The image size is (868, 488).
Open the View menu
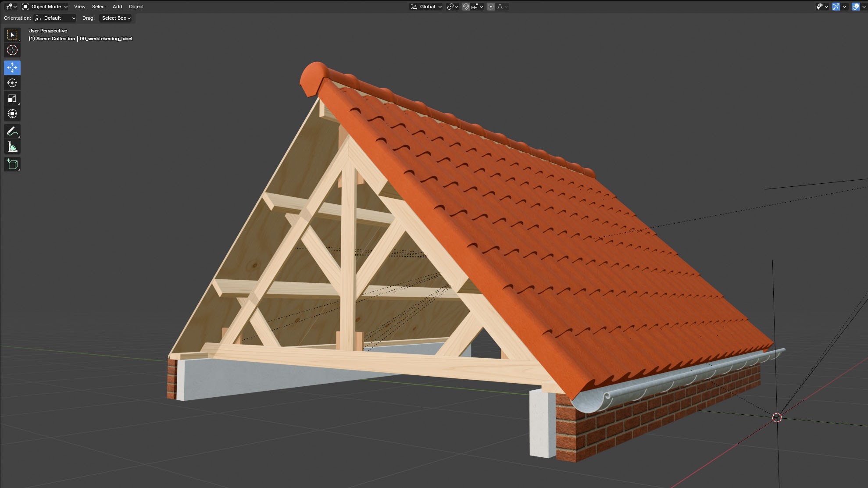(79, 7)
